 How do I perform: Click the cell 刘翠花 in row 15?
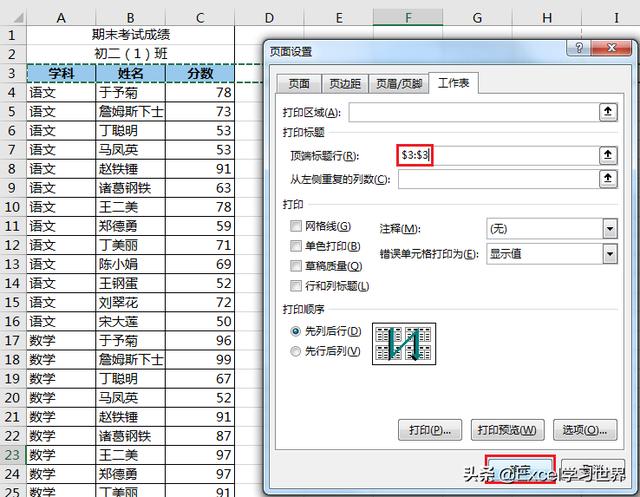tap(131, 302)
